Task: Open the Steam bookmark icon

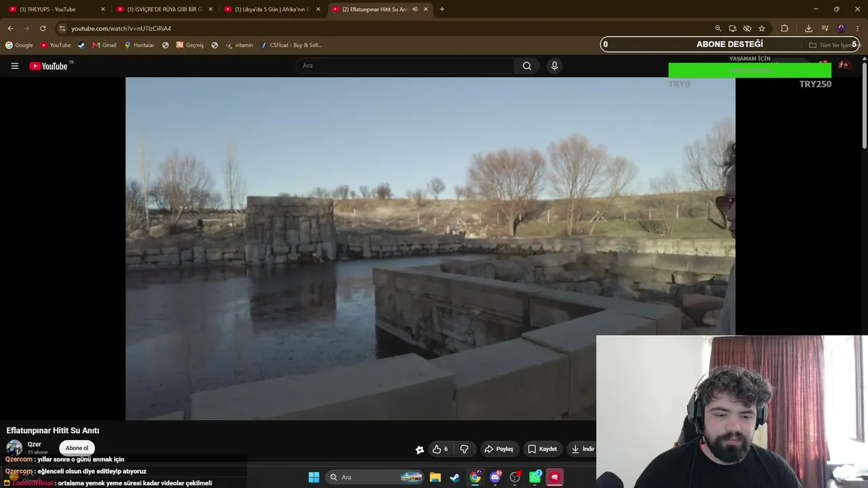Action: (81, 45)
